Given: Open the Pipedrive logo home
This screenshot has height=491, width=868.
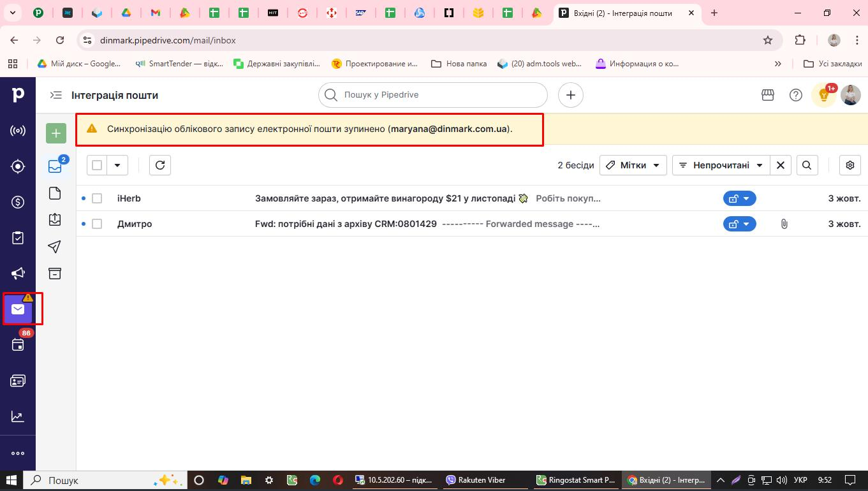Looking at the screenshot, I should (x=18, y=95).
